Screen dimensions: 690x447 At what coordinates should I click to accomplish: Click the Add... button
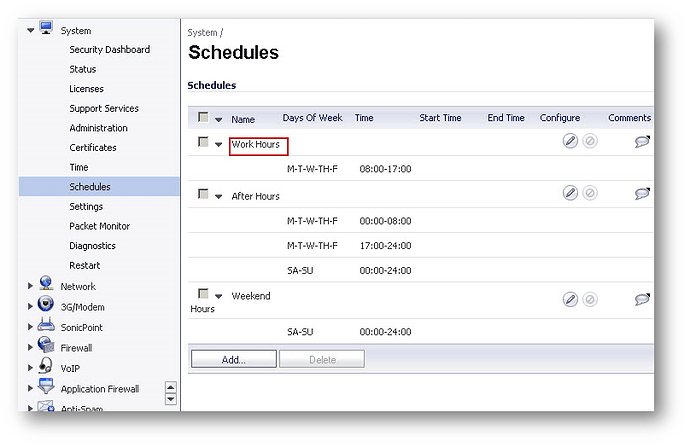click(233, 359)
